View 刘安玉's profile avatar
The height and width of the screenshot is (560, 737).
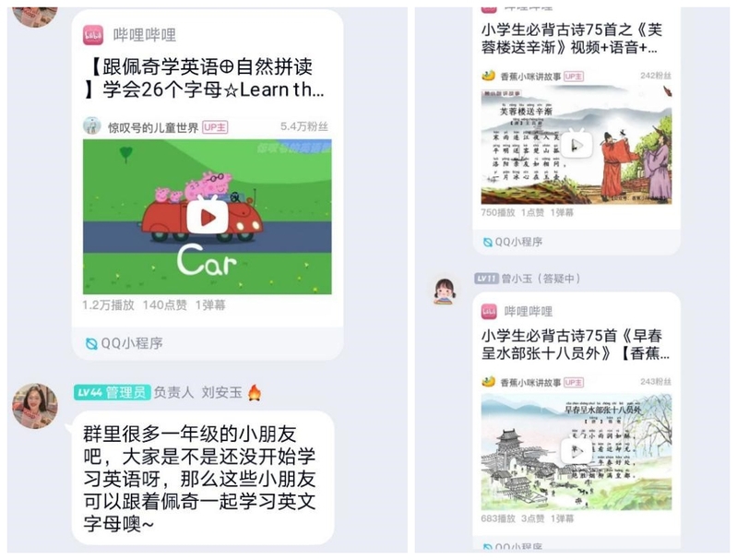point(35,406)
